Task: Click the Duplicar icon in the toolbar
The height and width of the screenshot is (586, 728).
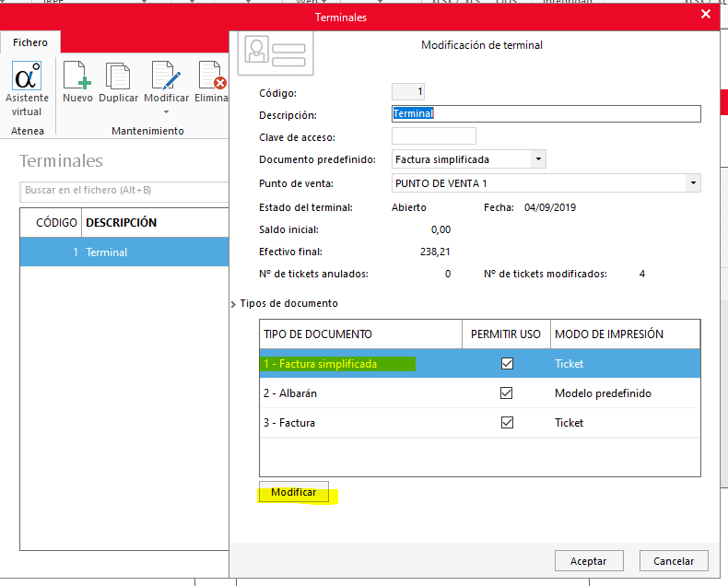Action: [x=118, y=76]
